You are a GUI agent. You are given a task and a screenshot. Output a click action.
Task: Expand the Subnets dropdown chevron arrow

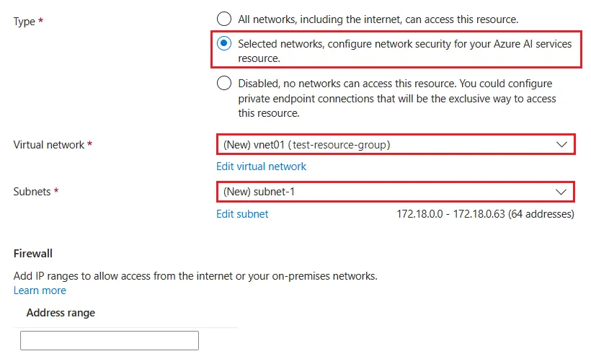coord(562,192)
